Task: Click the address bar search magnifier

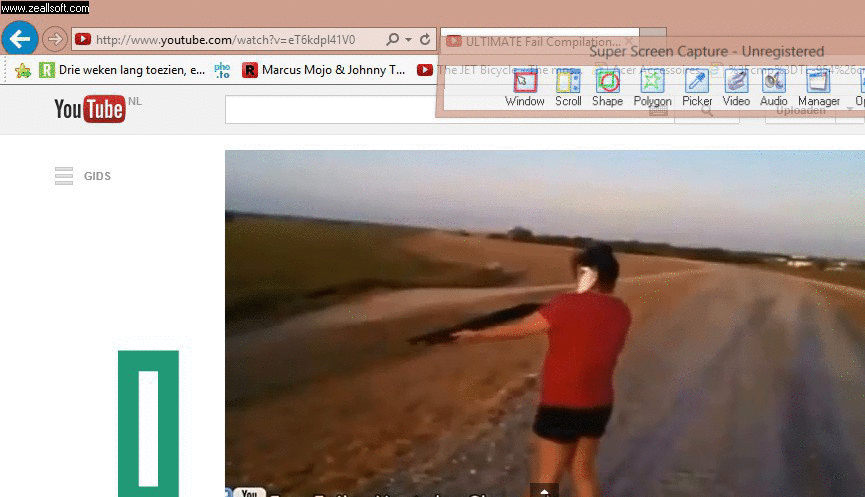Action: tap(392, 40)
